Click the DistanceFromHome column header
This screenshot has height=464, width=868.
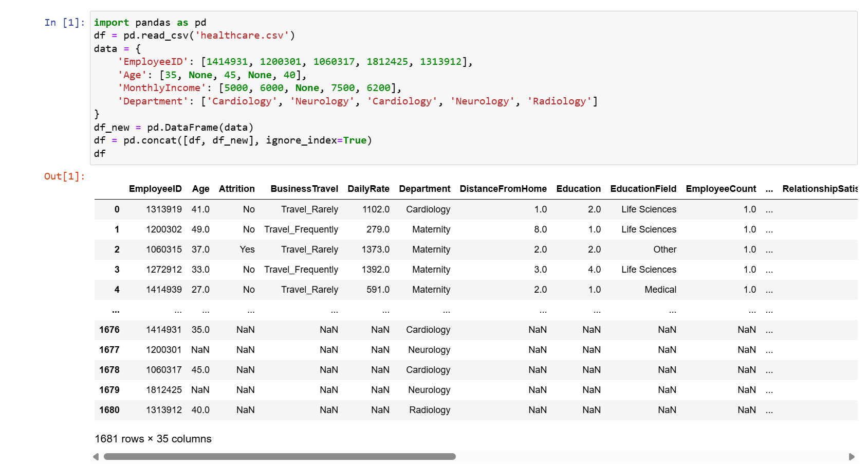[x=503, y=189]
